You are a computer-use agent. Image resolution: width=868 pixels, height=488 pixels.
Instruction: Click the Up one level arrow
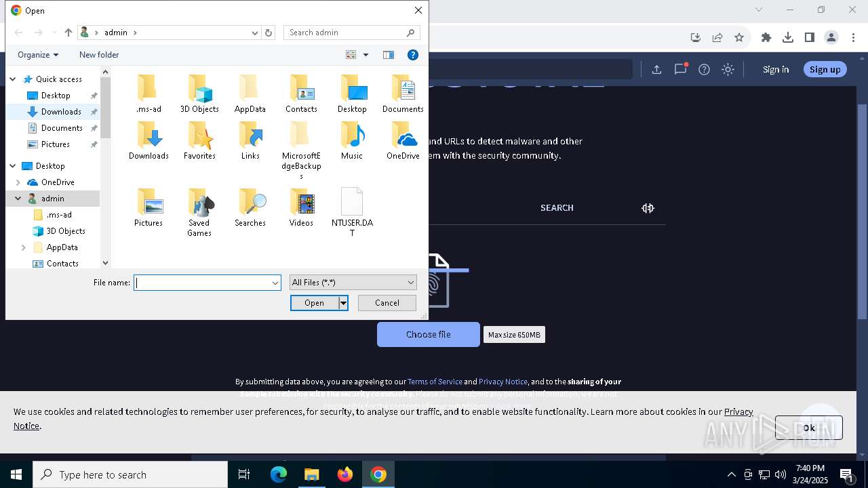68,33
